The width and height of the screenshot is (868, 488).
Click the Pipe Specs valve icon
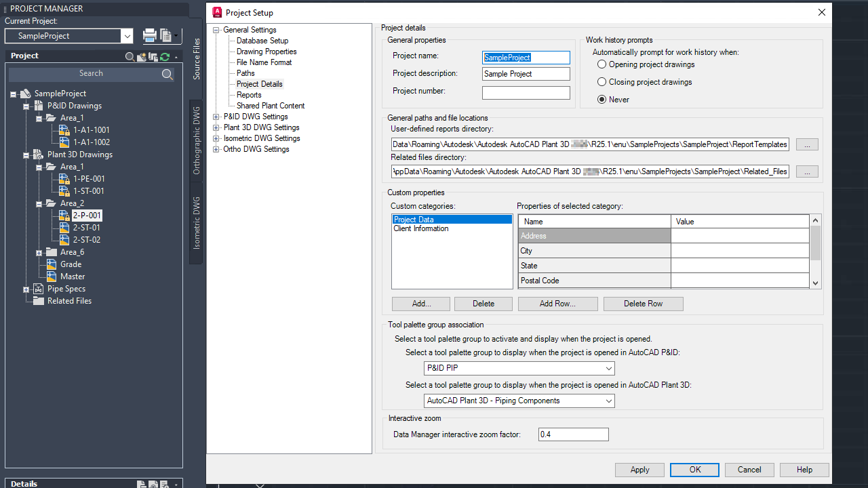click(39, 289)
